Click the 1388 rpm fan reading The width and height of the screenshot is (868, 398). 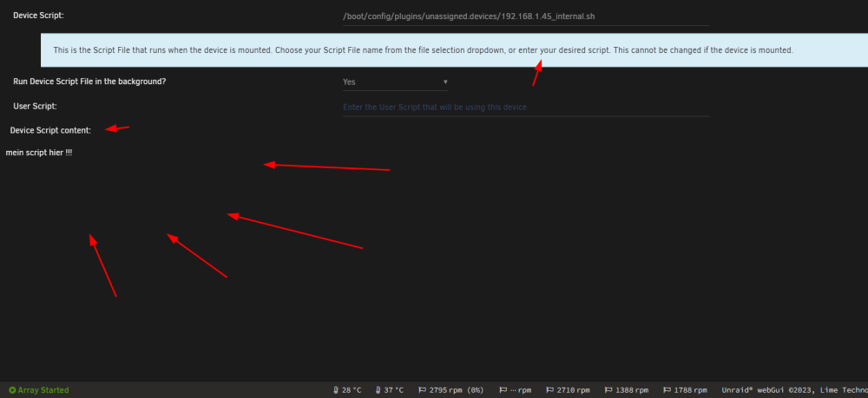pos(632,390)
